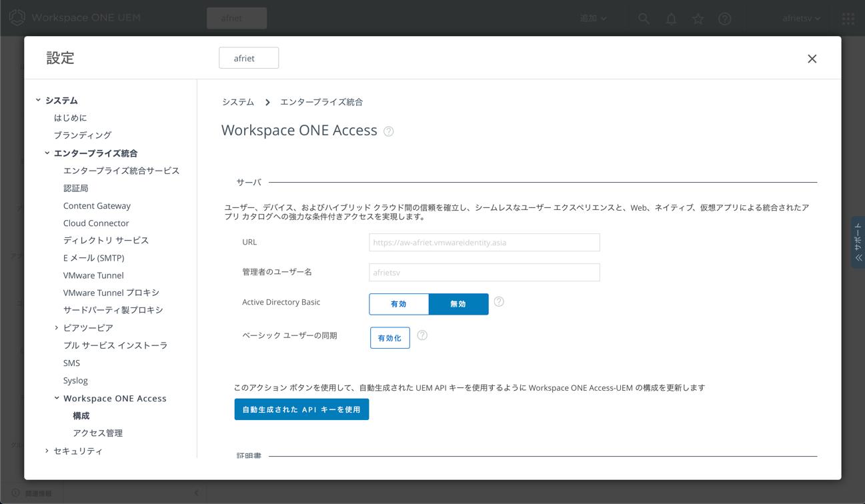Open the search magnifier in top bar
Image resolution: width=865 pixels, height=504 pixels.
(644, 19)
